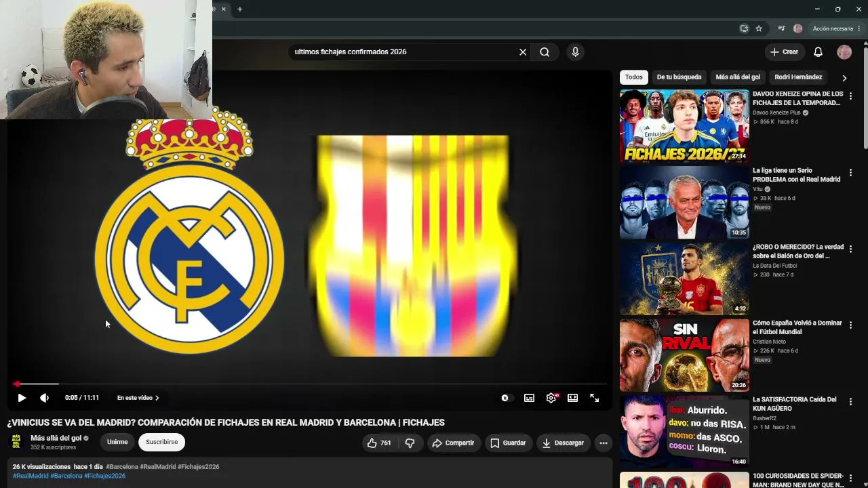
Task: Open YouTube notifications bell
Action: point(818,52)
